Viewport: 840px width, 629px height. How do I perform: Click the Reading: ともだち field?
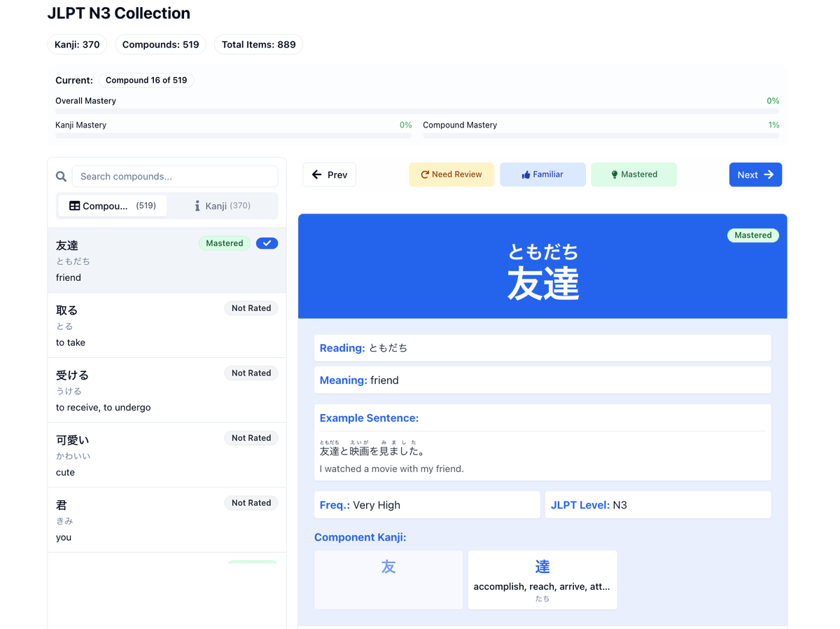pos(542,348)
